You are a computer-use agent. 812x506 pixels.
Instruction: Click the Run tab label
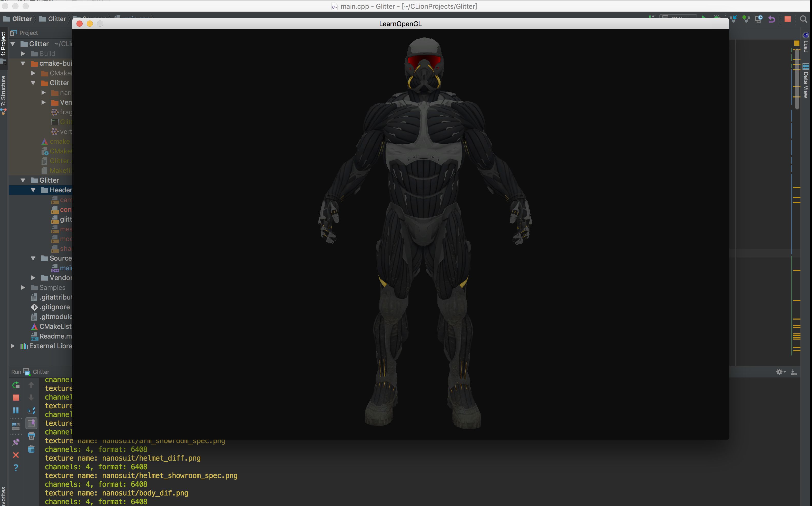pyautogui.click(x=16, y=372)
